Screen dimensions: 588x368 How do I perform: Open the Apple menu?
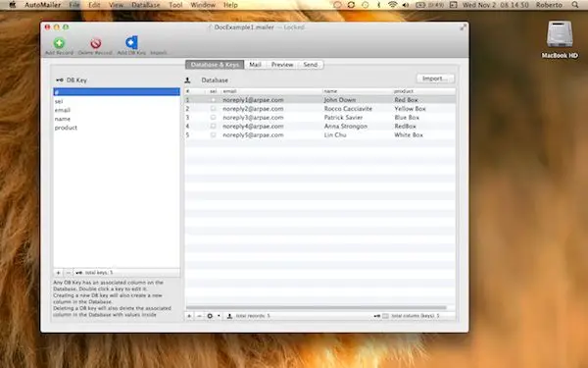(12, 5)
